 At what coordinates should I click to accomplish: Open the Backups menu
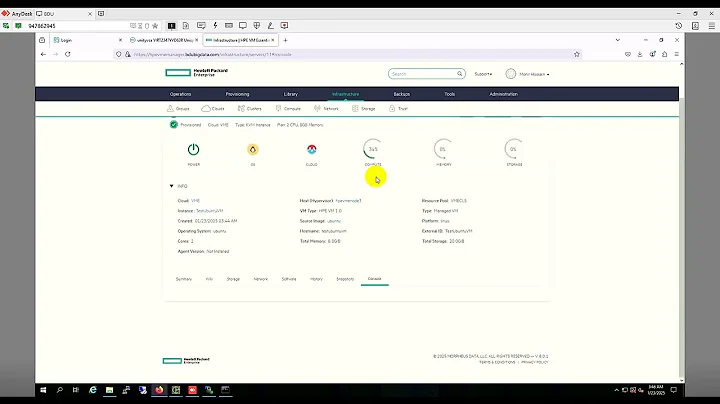pyautogui.click(x=401, y=94)
